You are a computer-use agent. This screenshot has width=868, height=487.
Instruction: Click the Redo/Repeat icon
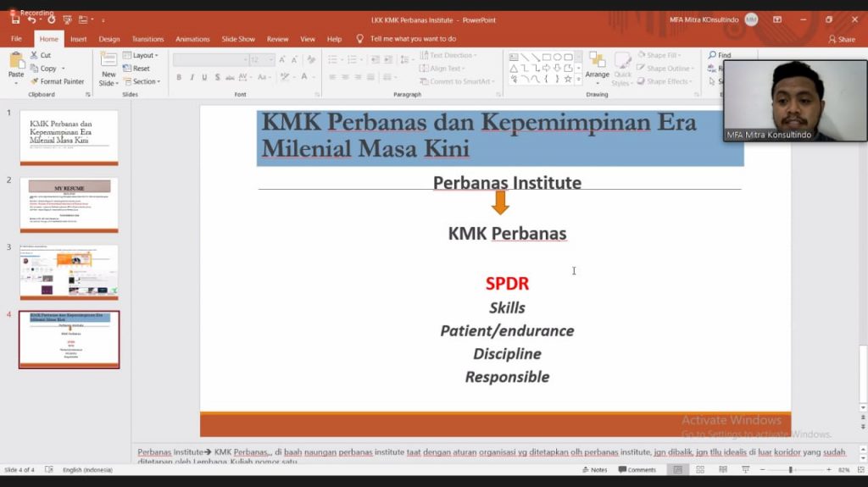click(x=52, y=20)
